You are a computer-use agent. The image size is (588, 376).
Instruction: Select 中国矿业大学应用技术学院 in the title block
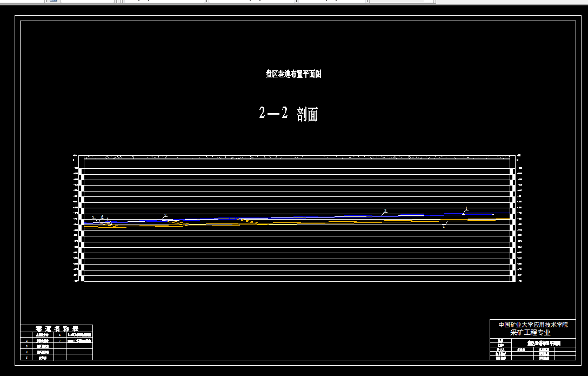click(x=533, y=325)
